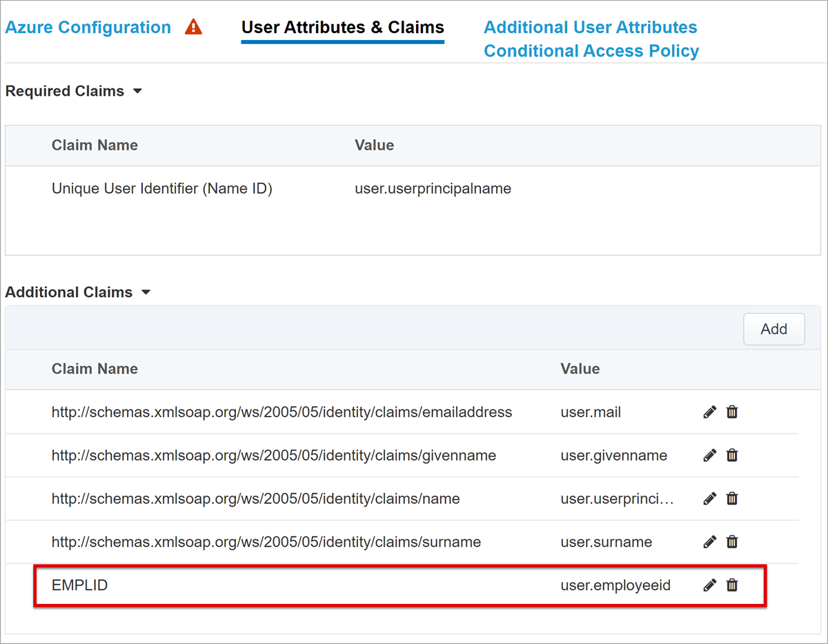Edit the surname claim with pencil icon

click(x=709, y=542)
